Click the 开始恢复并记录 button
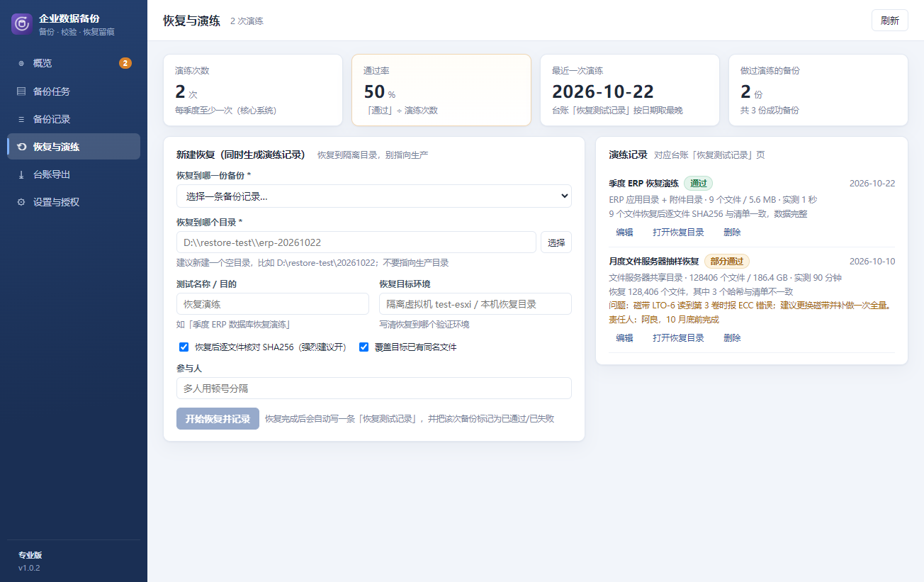This screenshot has height=582, width=924. point(218,419)
